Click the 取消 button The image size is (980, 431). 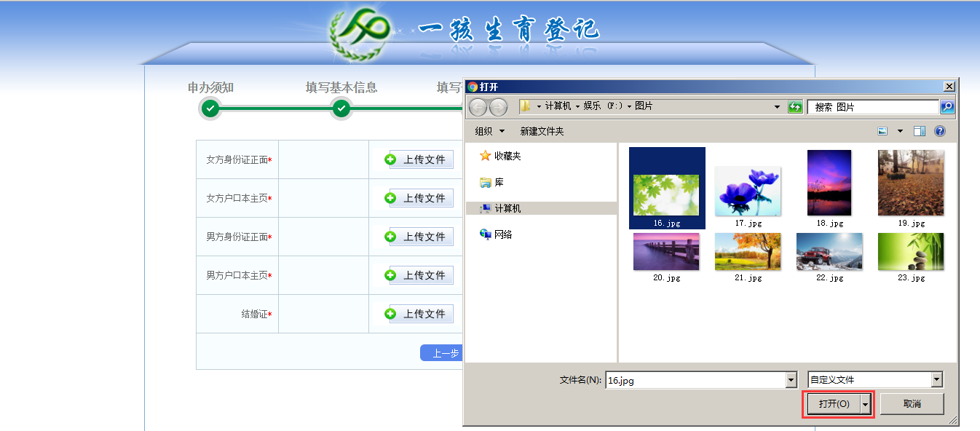pyautogui.click(x=912, y=403)
